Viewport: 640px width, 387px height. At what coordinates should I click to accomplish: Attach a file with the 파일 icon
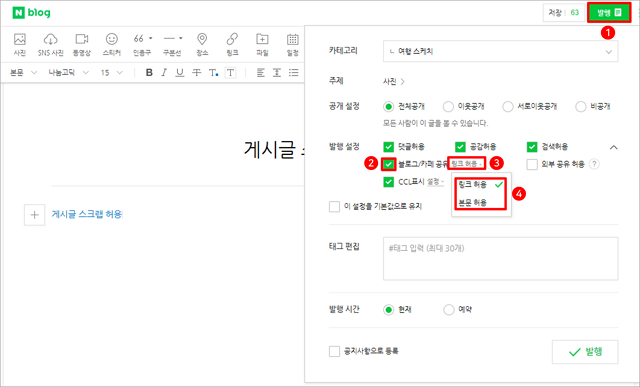262,44
